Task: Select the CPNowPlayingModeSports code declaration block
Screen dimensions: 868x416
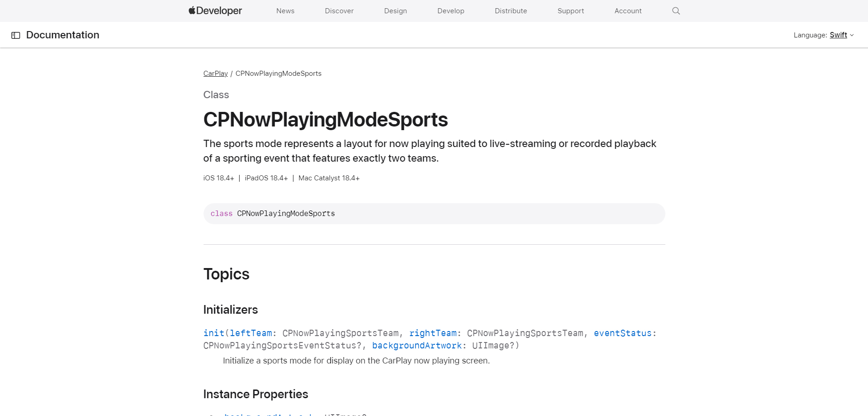Action: coord(434,213)
